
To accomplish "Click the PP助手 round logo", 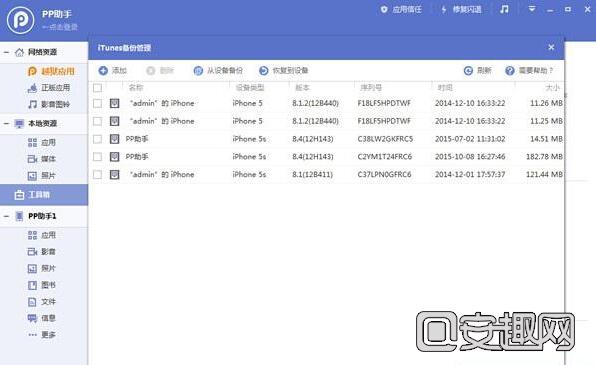I will tap(21, 20).
